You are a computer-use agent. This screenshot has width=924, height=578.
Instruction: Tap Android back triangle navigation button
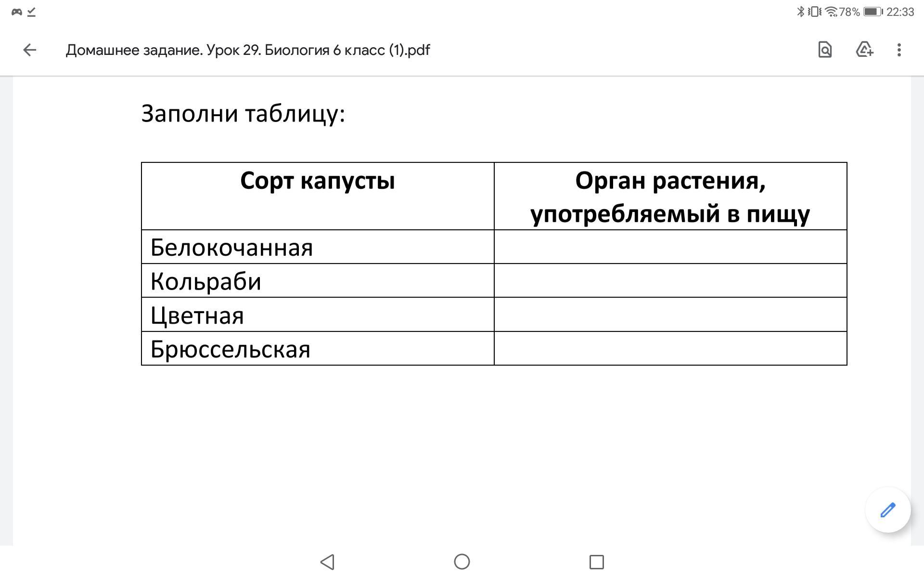[x=327, y=562]
